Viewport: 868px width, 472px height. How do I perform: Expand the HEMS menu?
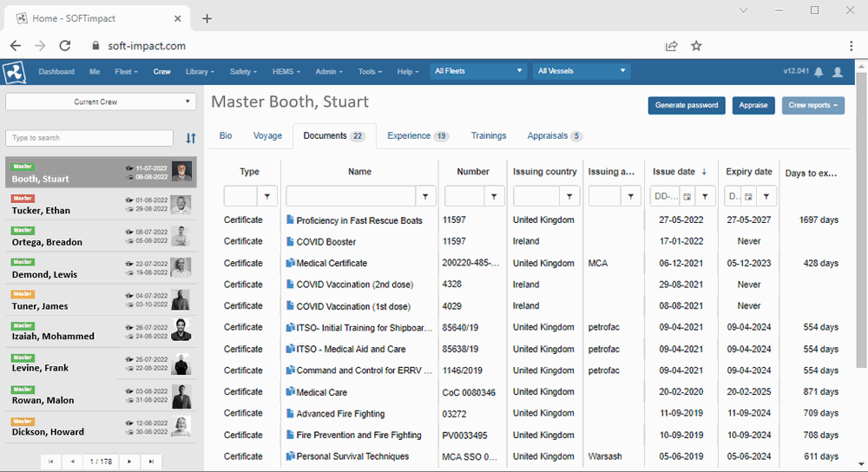click(286, 71)
